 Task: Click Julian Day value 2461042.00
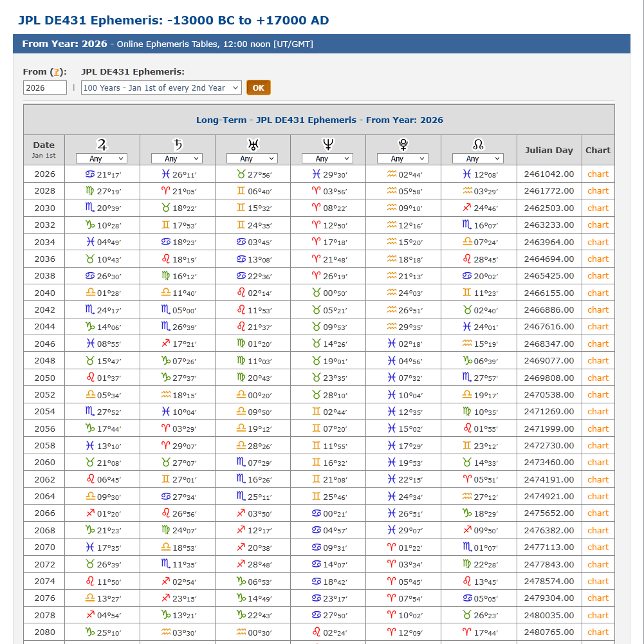coord(549,174)
